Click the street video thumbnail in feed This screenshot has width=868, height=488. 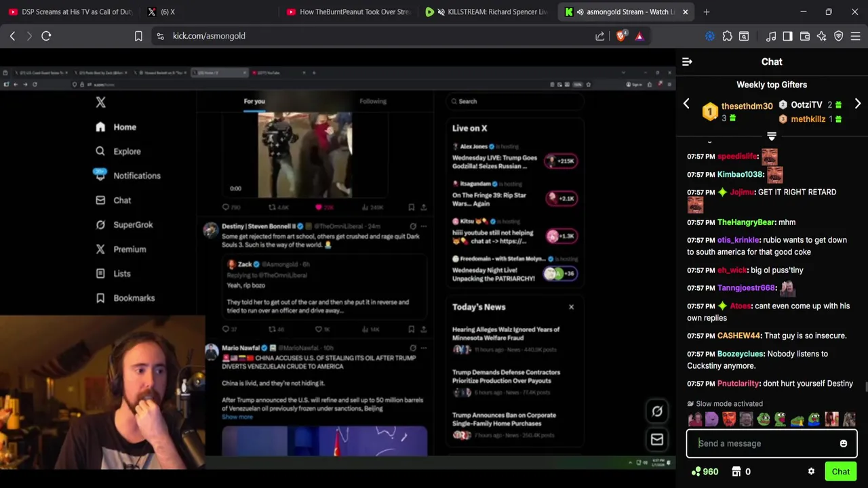click(x=304, y=155)
